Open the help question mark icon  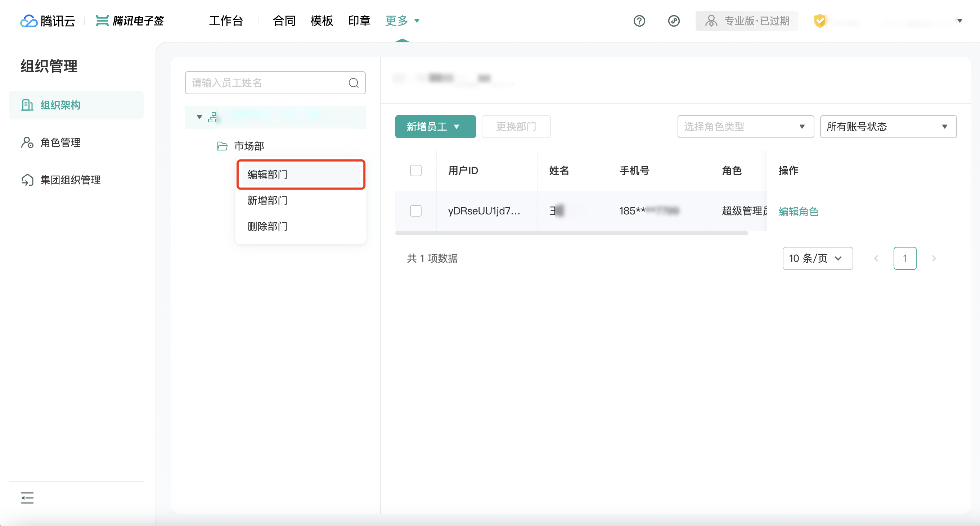coord(639,21)
